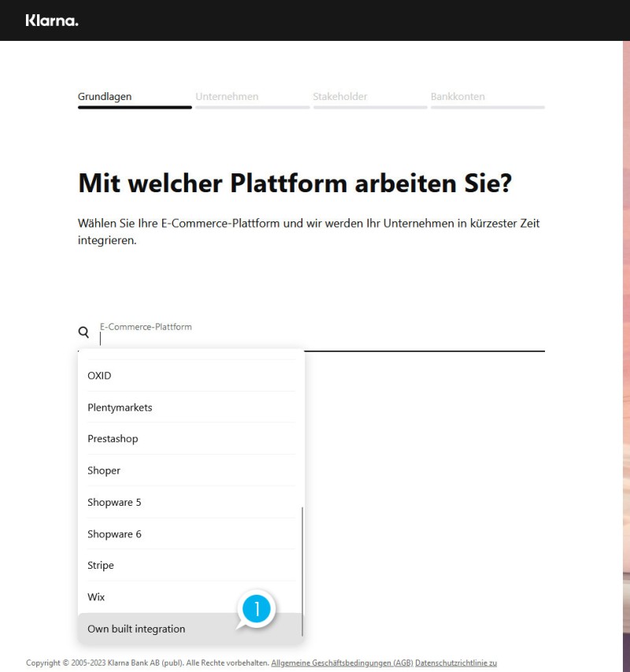Pick Stripe from the dropdown list
This screenshot has height=672, width=630.
click(x=101, y=566)
